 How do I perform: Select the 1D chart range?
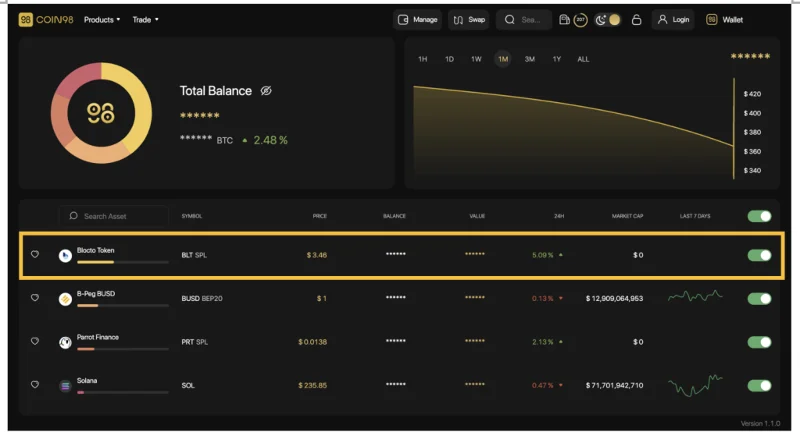pos(449,59)
